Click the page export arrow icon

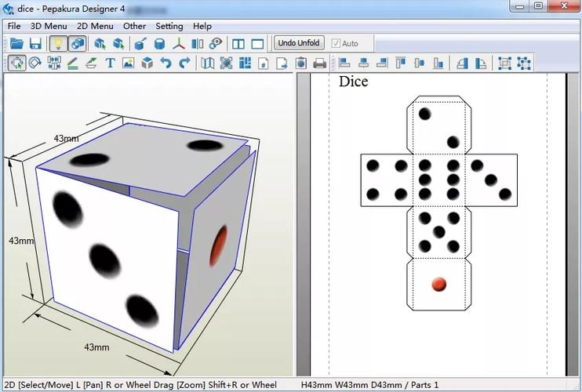pos(282,63)
